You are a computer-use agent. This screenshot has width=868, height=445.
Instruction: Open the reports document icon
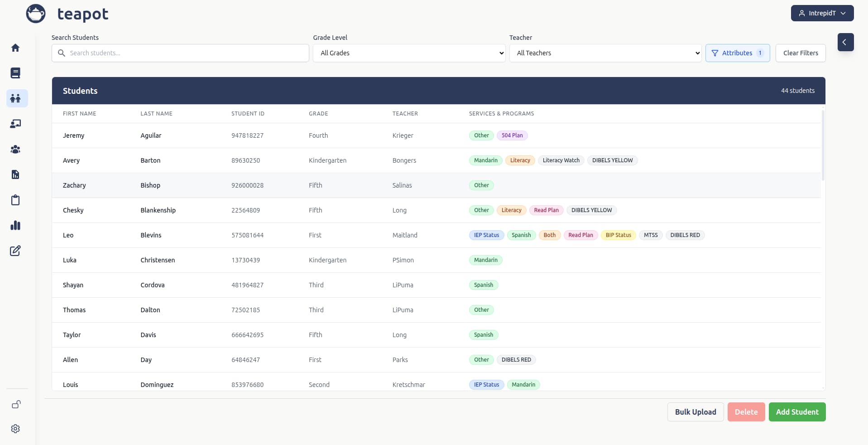15,174
